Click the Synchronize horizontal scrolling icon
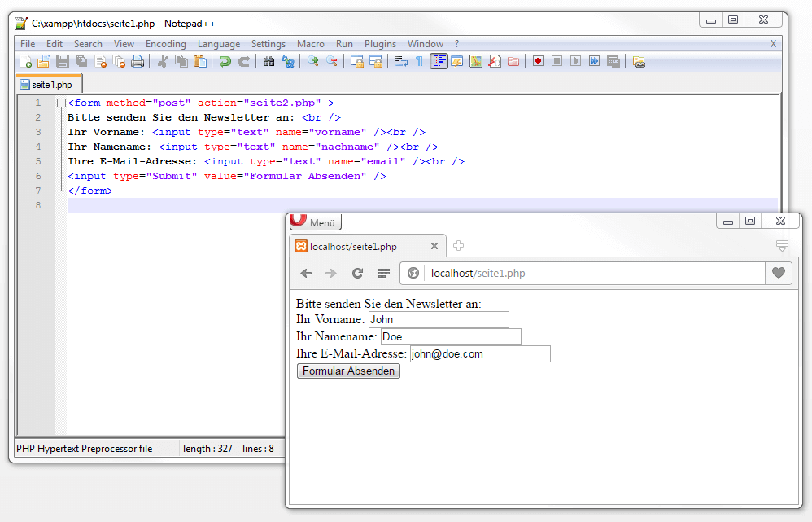The image size is (812, 522). 375,62
